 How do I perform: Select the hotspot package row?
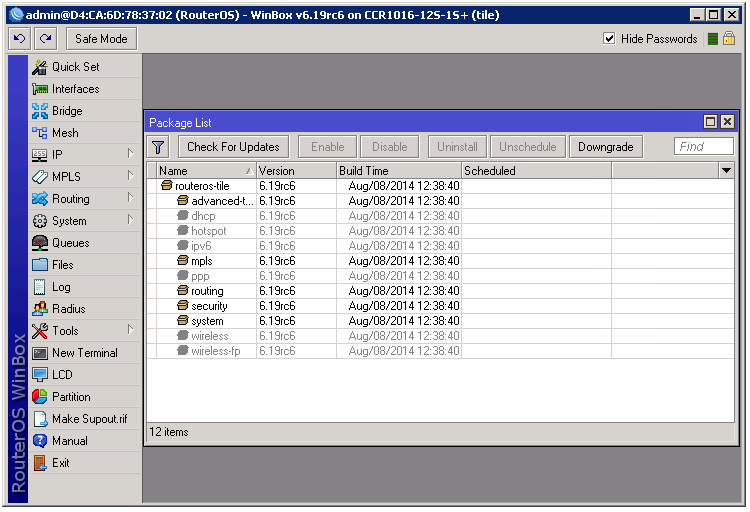point(441,231)
